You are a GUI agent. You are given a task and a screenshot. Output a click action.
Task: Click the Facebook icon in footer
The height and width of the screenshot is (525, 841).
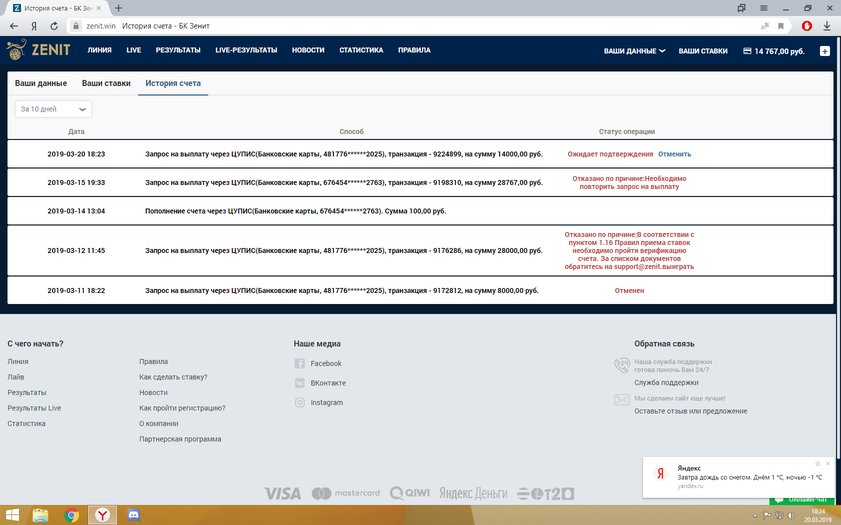299,364
